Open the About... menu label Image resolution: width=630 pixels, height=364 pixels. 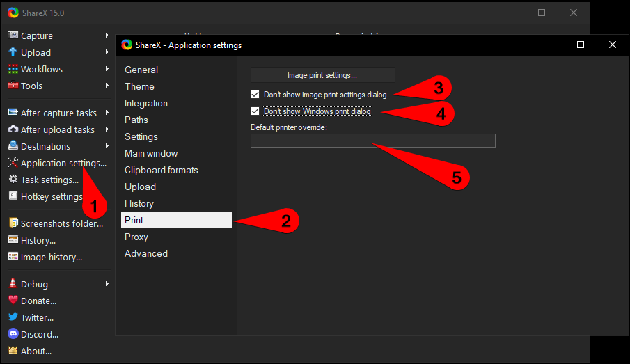point(36,351)
